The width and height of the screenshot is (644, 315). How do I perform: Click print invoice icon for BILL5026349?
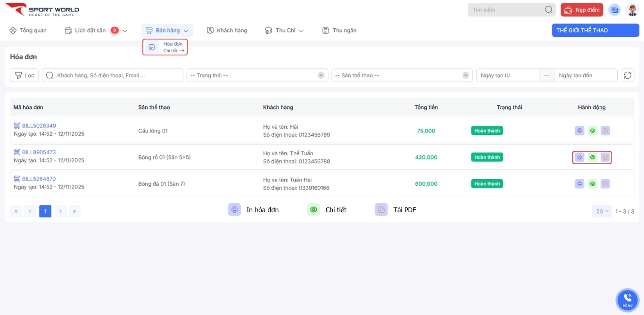[579, 131]
